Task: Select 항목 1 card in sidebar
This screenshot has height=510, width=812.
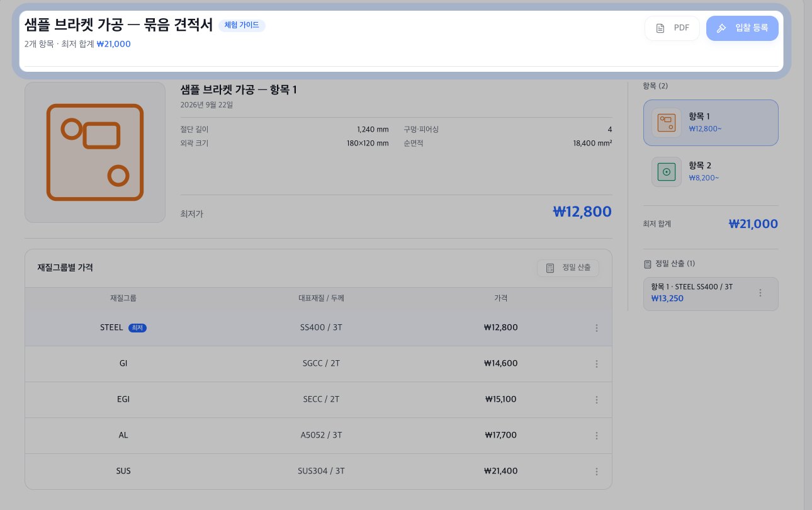Action: (x=711, y=123)
